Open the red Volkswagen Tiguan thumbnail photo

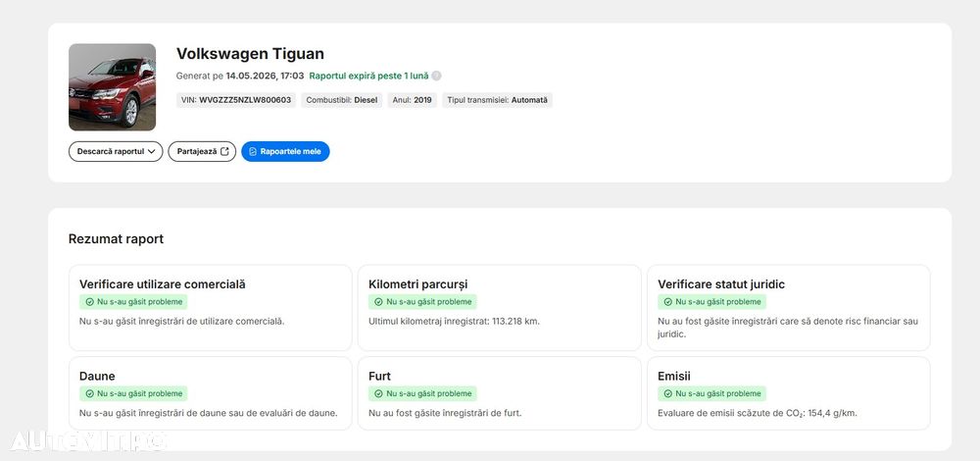pyautogui.click(x=112, y=87)
